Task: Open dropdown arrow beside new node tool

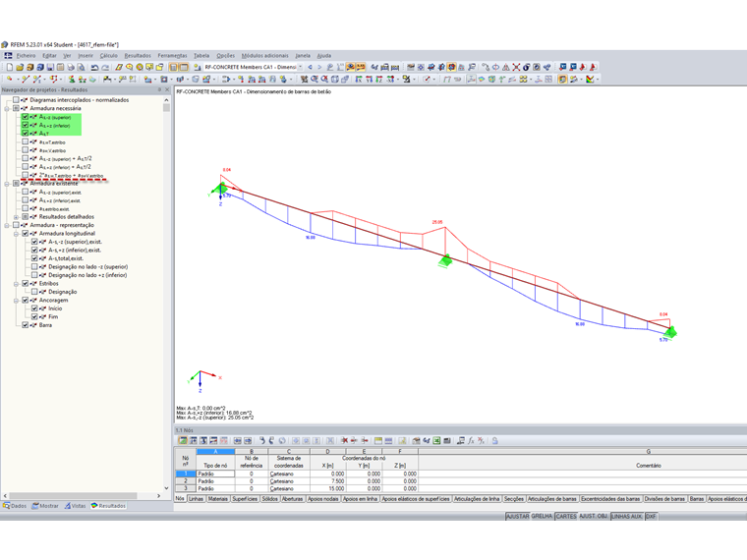Action: click(x=18, y=80)
